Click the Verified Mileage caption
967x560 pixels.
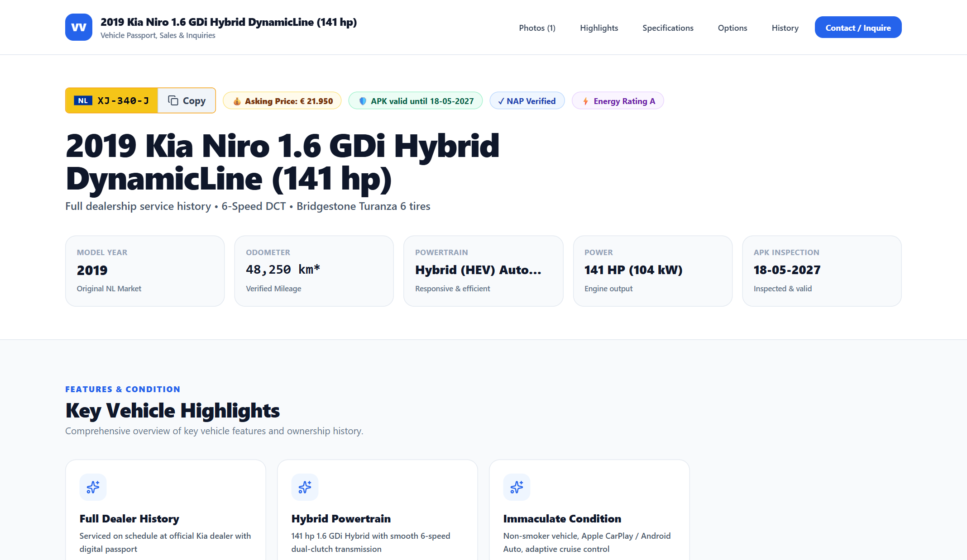click(x=273, y=289)
